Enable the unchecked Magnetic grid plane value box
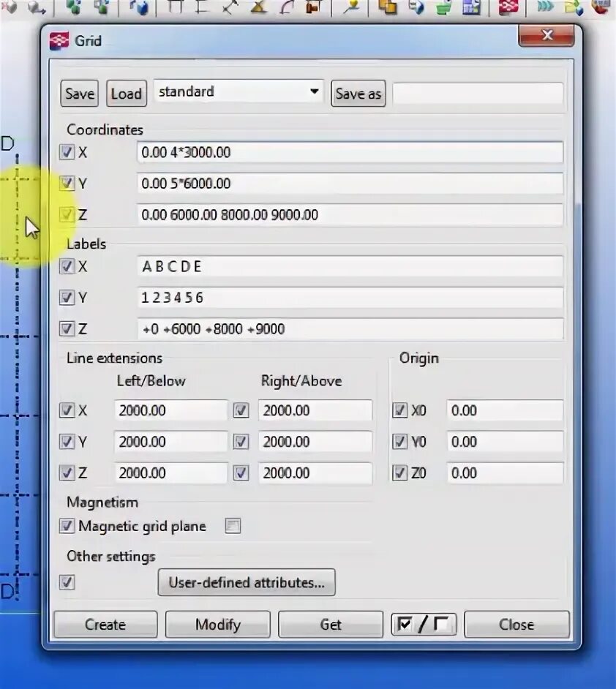The width and height of the screenshot is (616, 689). pos(233,526)
